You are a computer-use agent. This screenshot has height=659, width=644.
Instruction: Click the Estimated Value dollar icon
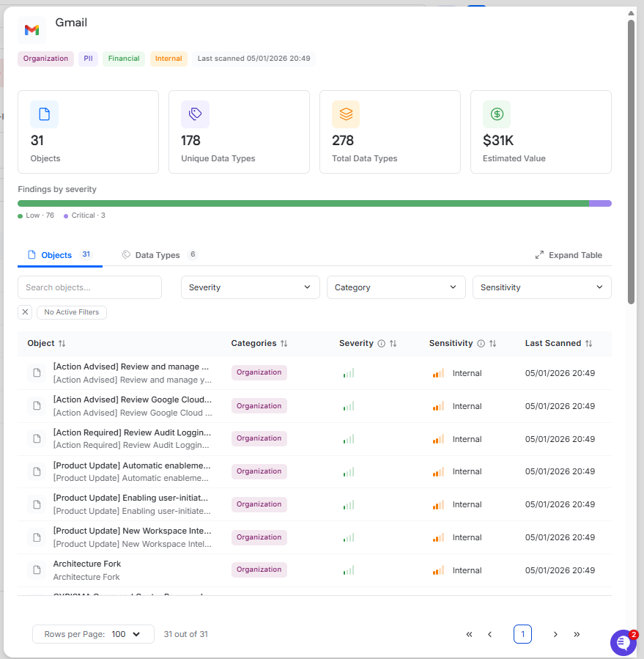click(497, 114)
